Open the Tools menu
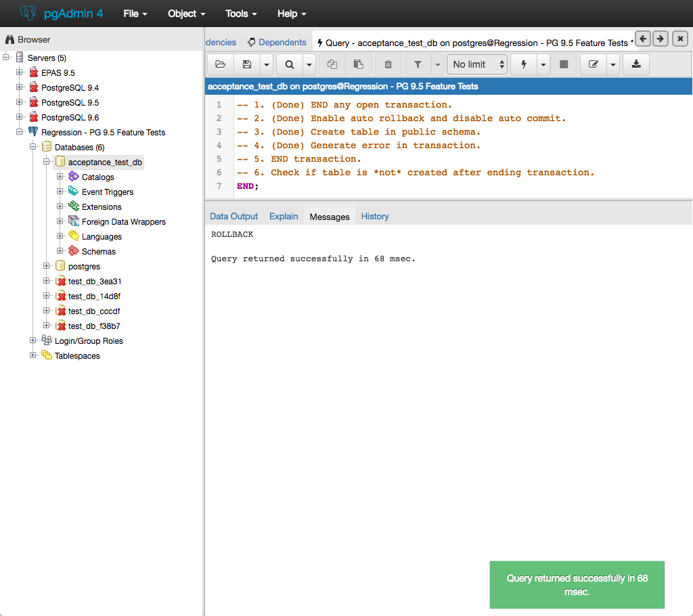Viewport: 693px width, 616px height. point(241,14)
